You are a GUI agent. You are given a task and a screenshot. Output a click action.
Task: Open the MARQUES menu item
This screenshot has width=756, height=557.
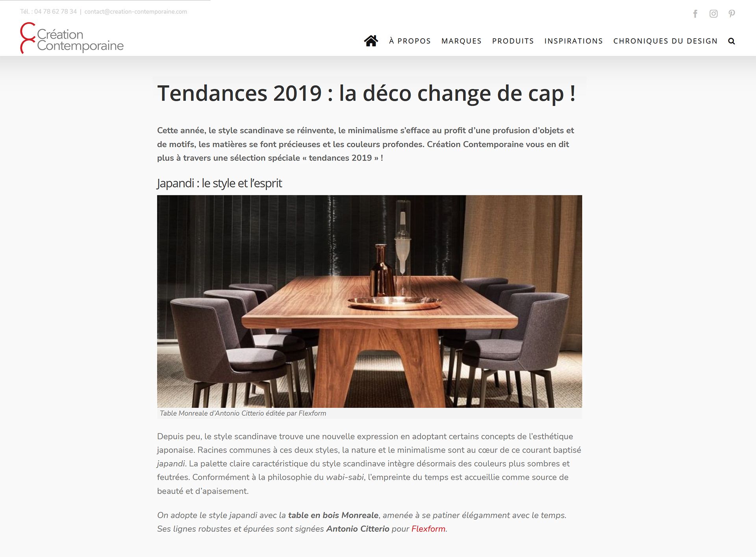(461, 41)
